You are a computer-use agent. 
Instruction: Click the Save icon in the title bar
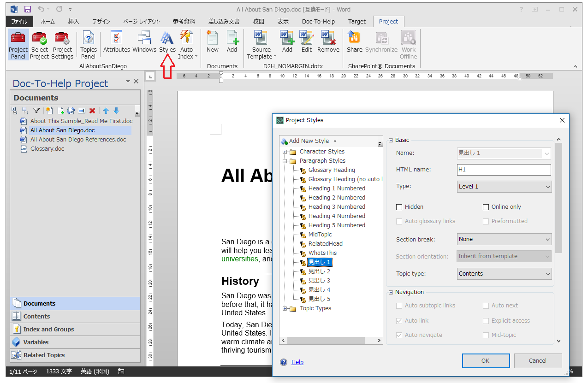point(28,9)
